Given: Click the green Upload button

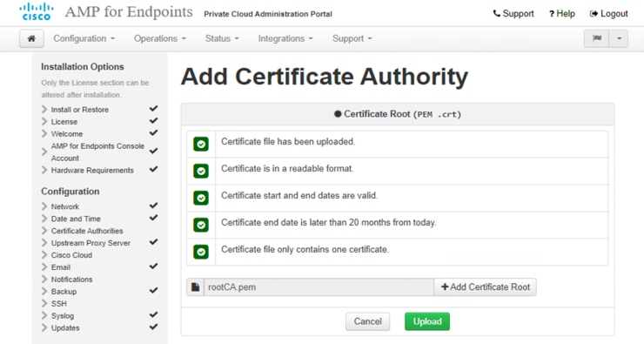Looking at the screenshot, I should [427, 321].
